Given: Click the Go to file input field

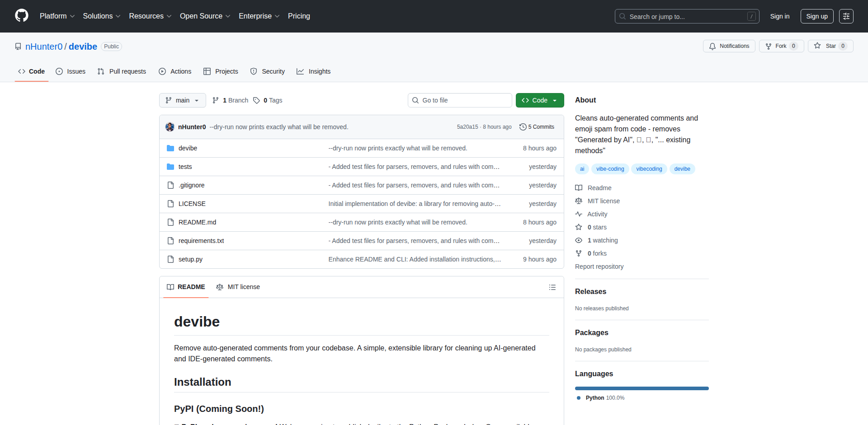Looking at the screenshot, I should point(460,100).
